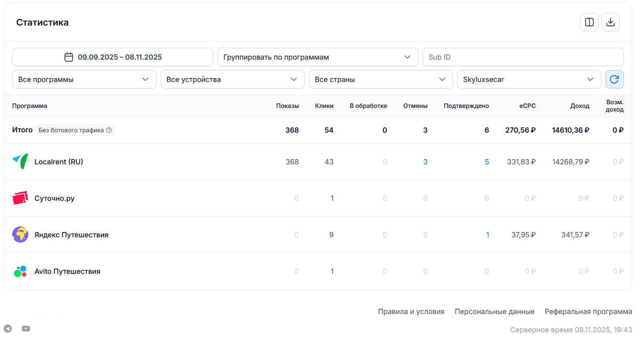
Task: Click the Суточно.ру red logo icon
Action: click(20, 198)
